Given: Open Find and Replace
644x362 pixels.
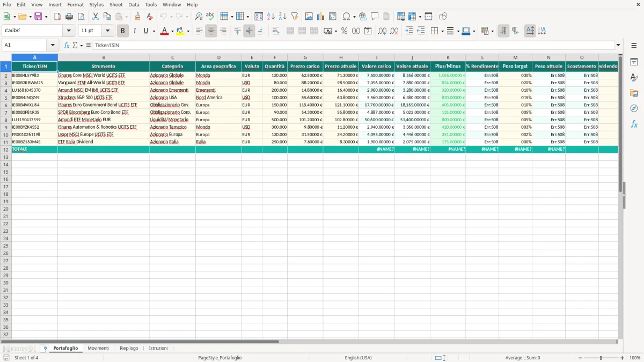Looking at the screenshot, I should (199, 17).
